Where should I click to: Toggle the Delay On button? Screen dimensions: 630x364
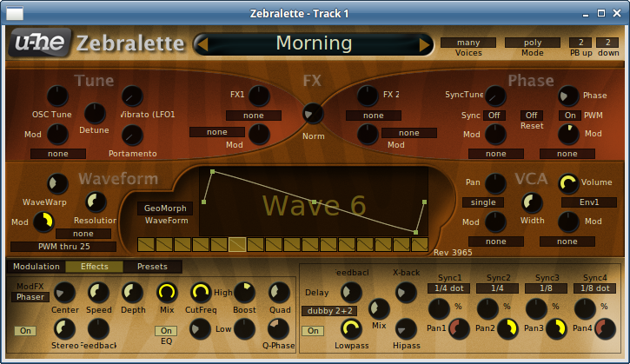(313, 331)
